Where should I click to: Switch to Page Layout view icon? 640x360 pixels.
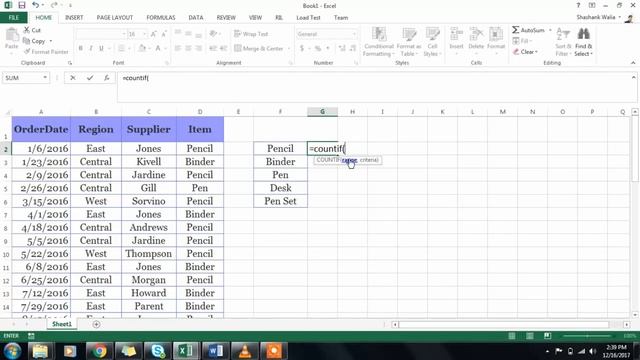click(x=529, y=336)
